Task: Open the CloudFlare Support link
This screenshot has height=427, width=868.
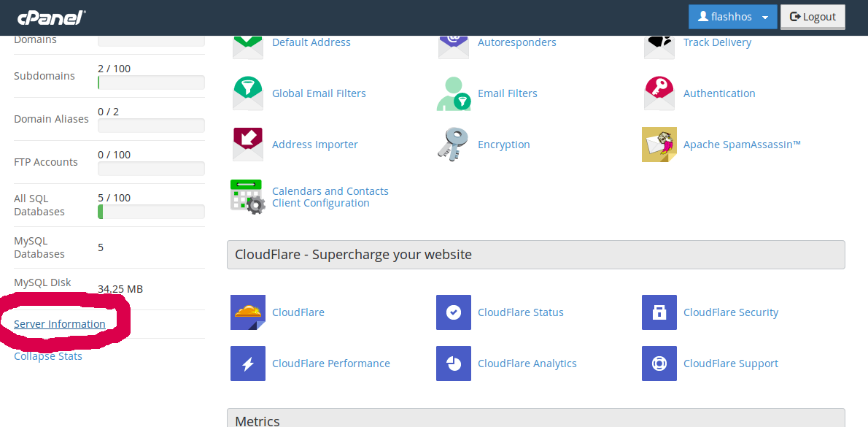Action: point(731,363)
